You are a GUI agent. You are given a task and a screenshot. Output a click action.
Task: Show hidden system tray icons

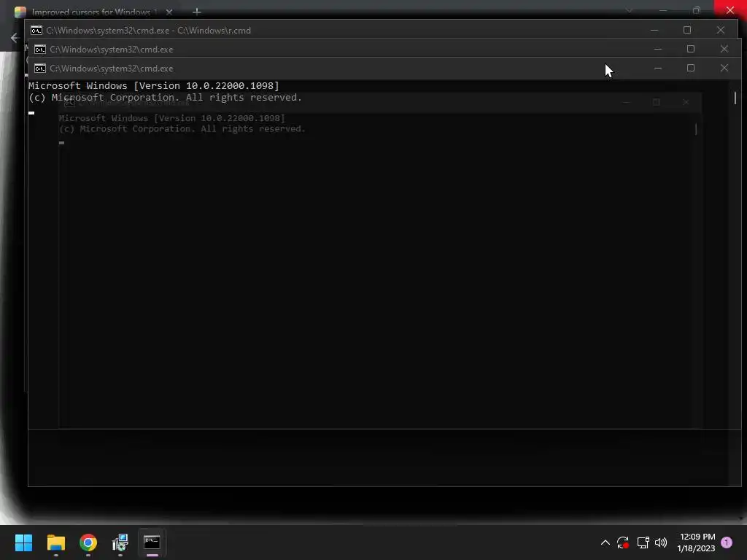pyautogui.click(x=605, y=542)
